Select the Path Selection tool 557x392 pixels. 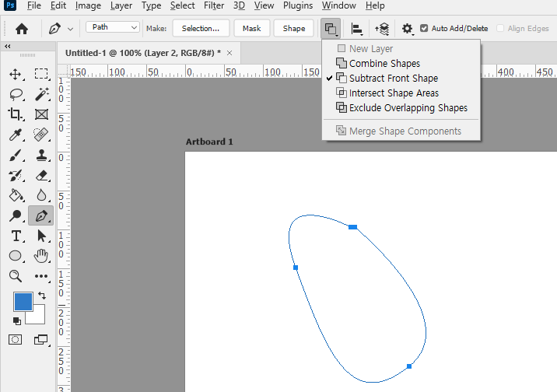[x=41, y=236]
